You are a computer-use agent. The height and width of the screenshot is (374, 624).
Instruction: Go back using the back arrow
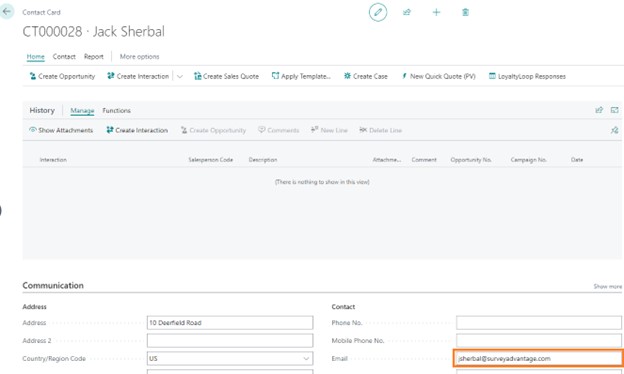tap(7, 12)
